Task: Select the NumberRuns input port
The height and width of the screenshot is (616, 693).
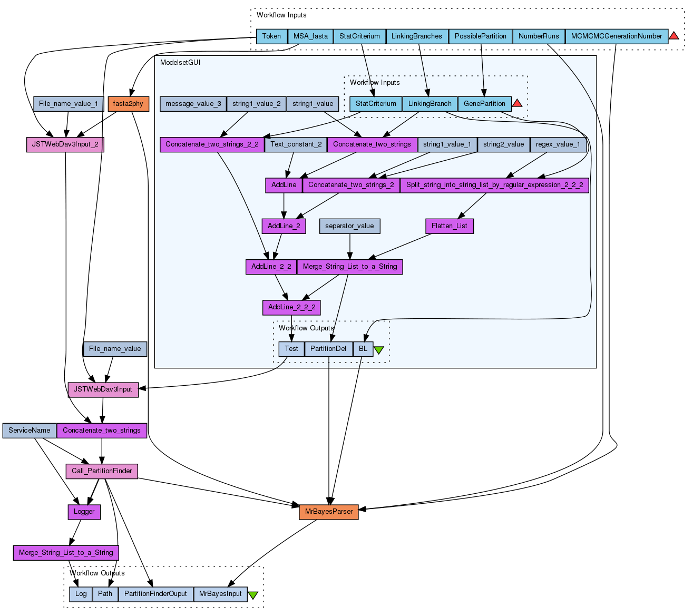Action: coord(538,36)
